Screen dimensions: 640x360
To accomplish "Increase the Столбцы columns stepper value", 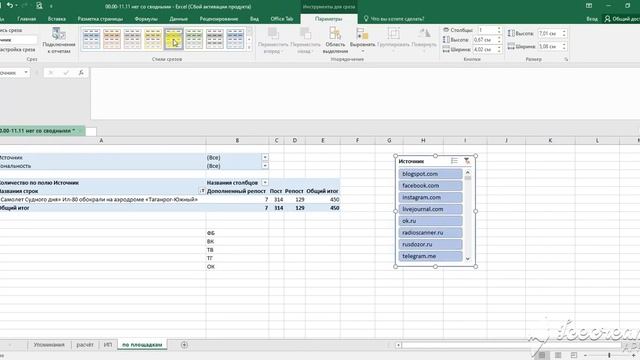I will [498, 29].
